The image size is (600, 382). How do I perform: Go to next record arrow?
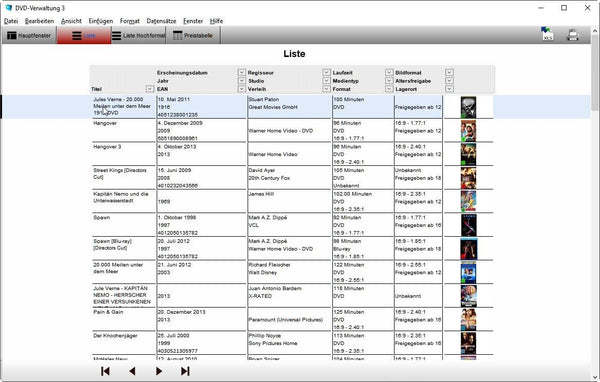tap(159, 371)
